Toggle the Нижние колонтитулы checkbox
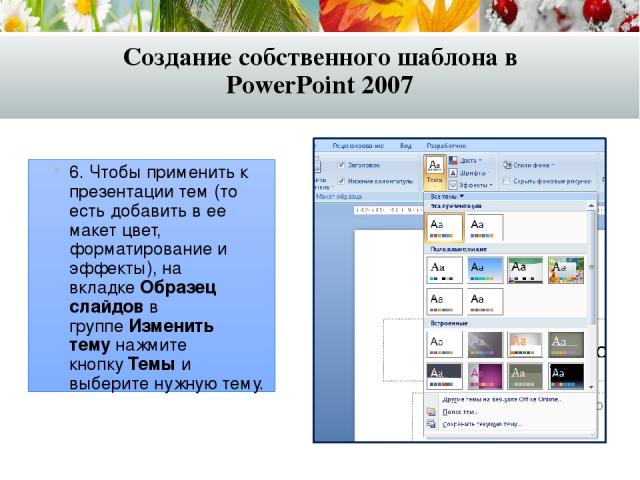640x480 pixels. click(341, 181)
